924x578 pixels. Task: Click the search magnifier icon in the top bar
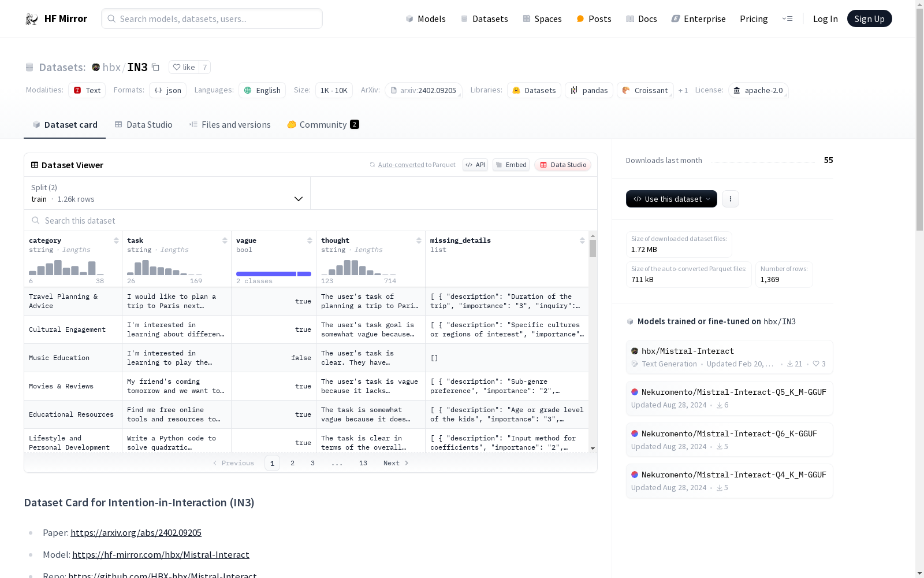(111, 18)
